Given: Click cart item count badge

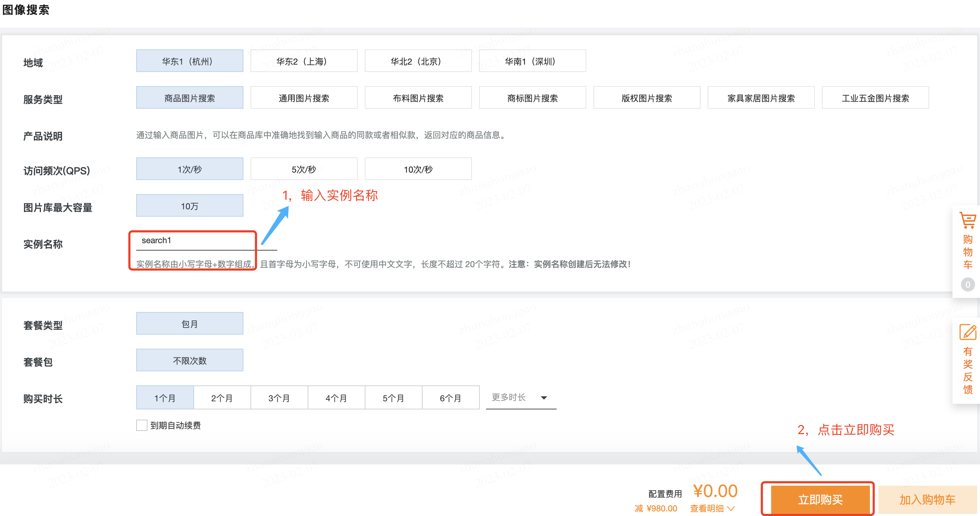Looking at the screenshot, I should [x=967, y=284].
